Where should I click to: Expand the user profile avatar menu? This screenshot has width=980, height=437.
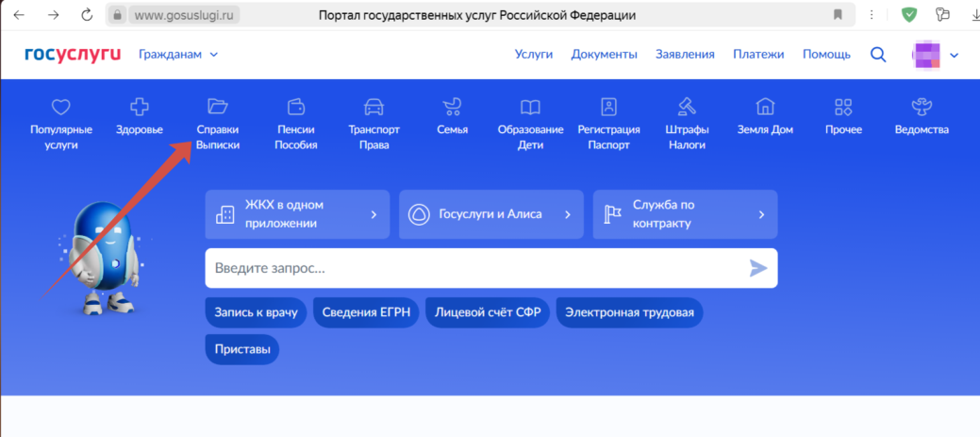point(935,55)
